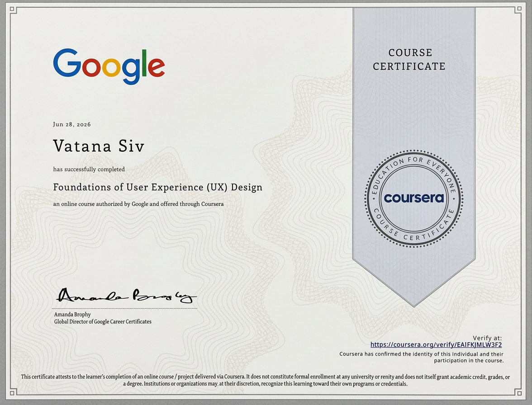Select the name 'Vatana Siv'
532x405 pixels.
[x=99, y=146]
